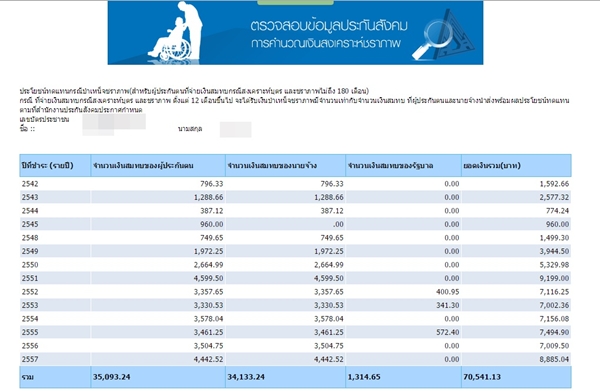Click the grand total 70,541.13
This screenshot has height=391, width=600.
point(482,377)
